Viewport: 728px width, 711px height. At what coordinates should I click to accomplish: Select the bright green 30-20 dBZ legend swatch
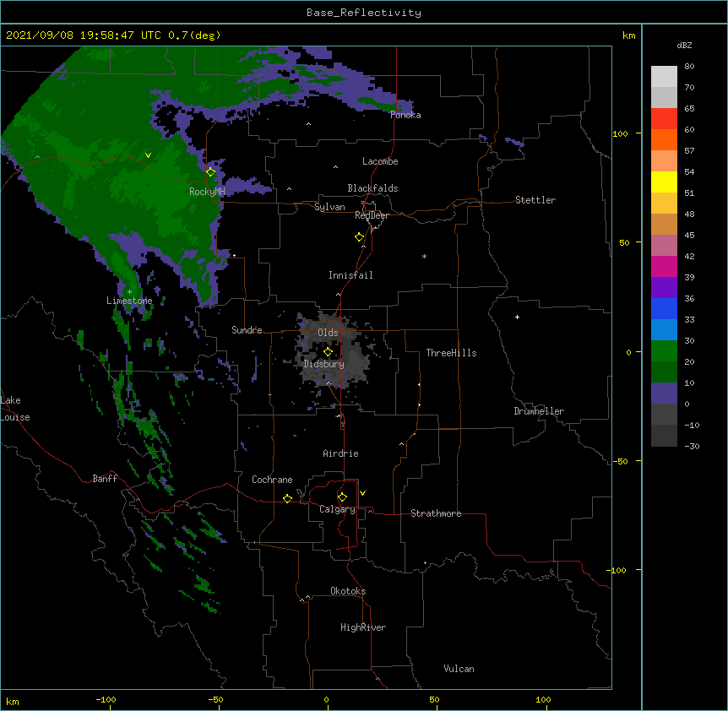coord(664,351)
